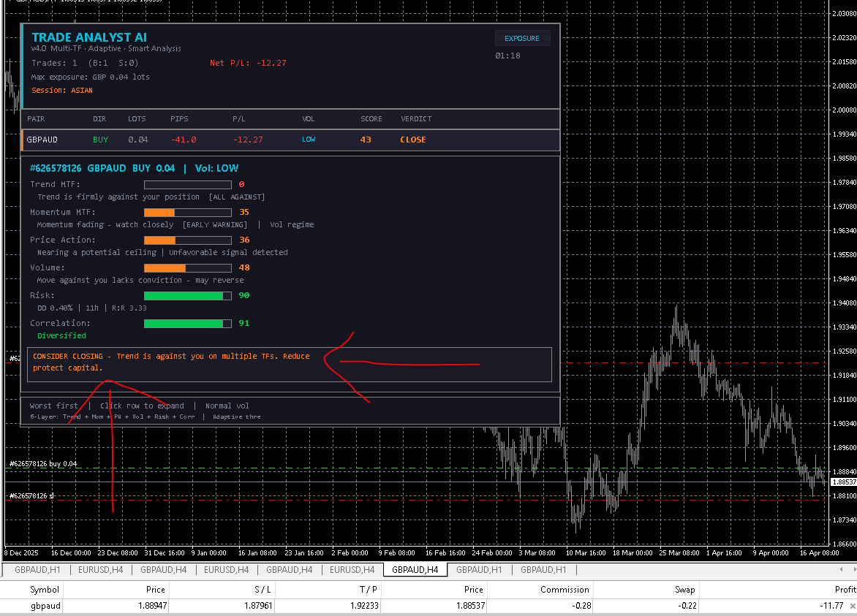
Task: Click the stop loss value 1.87961
Action: pyautogui.click(x=258, y=606)
